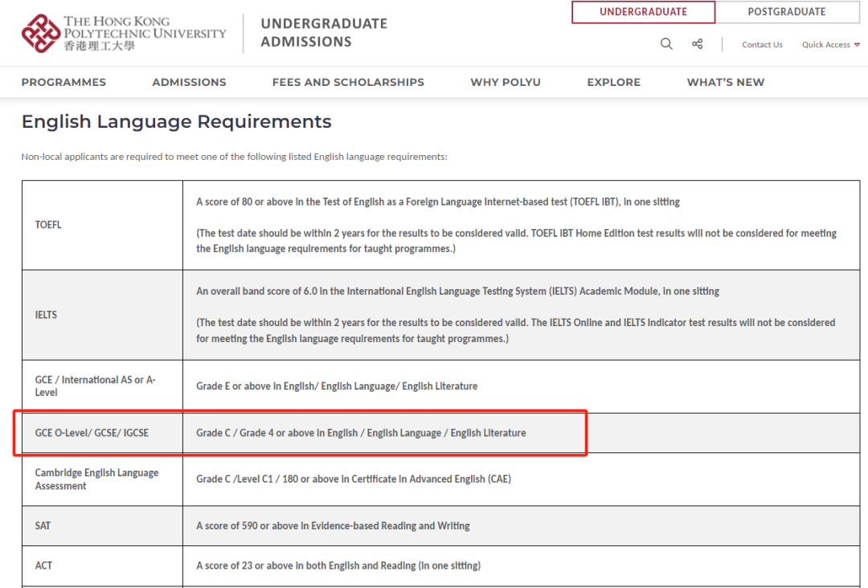
Task: Click the PolyU university logo
Action: point(124,34)
